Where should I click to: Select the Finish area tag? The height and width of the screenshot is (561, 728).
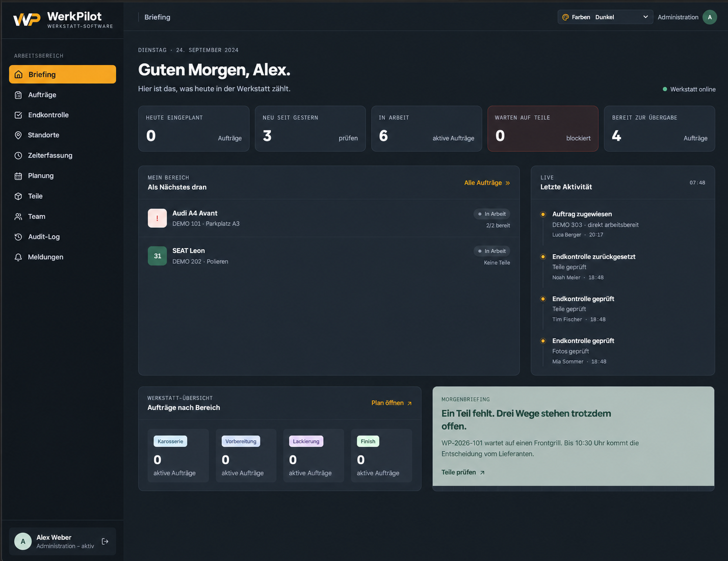pos(368,441)
